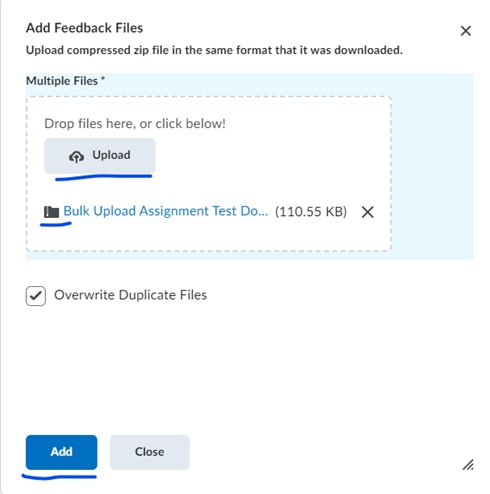
Task: Open the Bulk Upload Assignment Test Do... link
Action: pos(166,211)
